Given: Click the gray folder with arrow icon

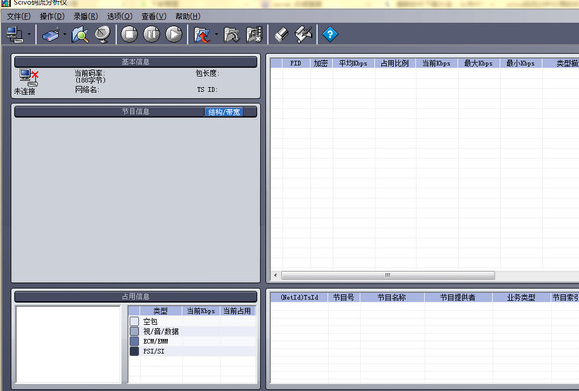Looking at the screenshot, I should pyautogui.click(x=232, y=35).
